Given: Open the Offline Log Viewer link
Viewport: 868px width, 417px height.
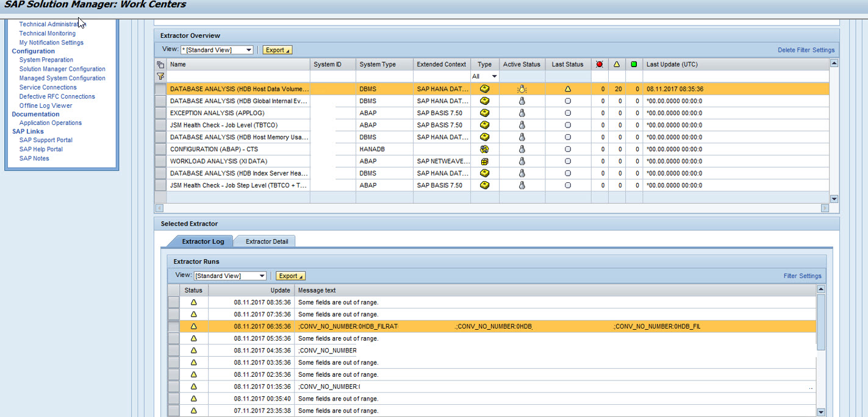Looking at the screenshot, I should 46,105.
